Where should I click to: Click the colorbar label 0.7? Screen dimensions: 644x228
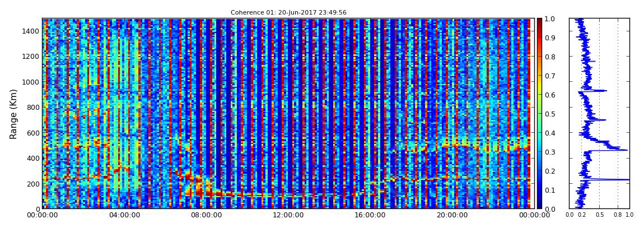(x=551, y=76)
